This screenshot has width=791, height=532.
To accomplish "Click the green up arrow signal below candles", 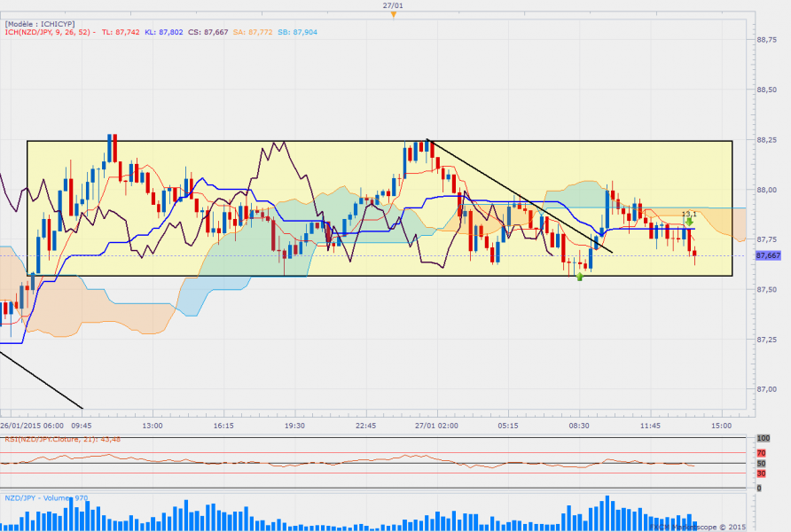I will coord(580,277).
